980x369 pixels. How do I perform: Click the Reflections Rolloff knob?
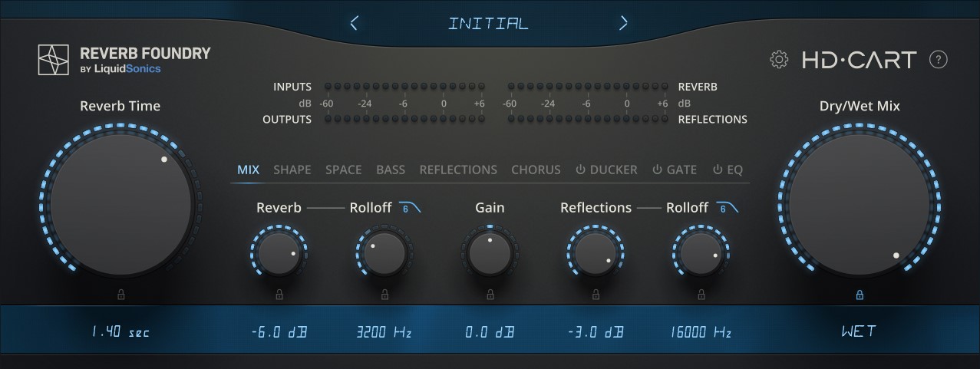(x=701, y=253)
